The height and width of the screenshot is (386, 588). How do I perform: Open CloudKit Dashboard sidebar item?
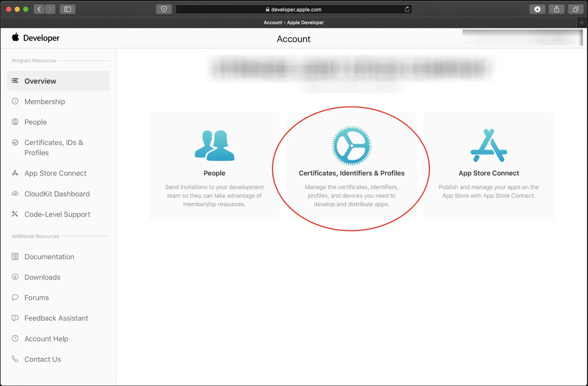[58, 194]
